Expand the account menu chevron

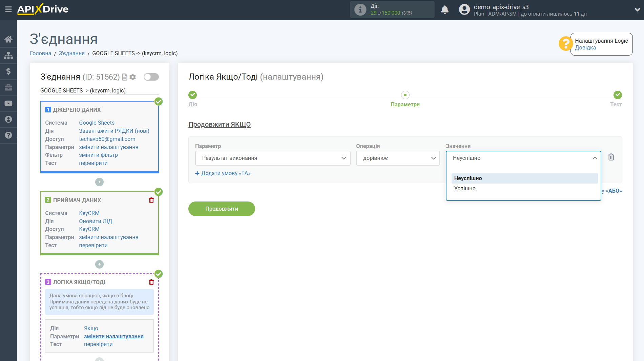click(637, 10)
